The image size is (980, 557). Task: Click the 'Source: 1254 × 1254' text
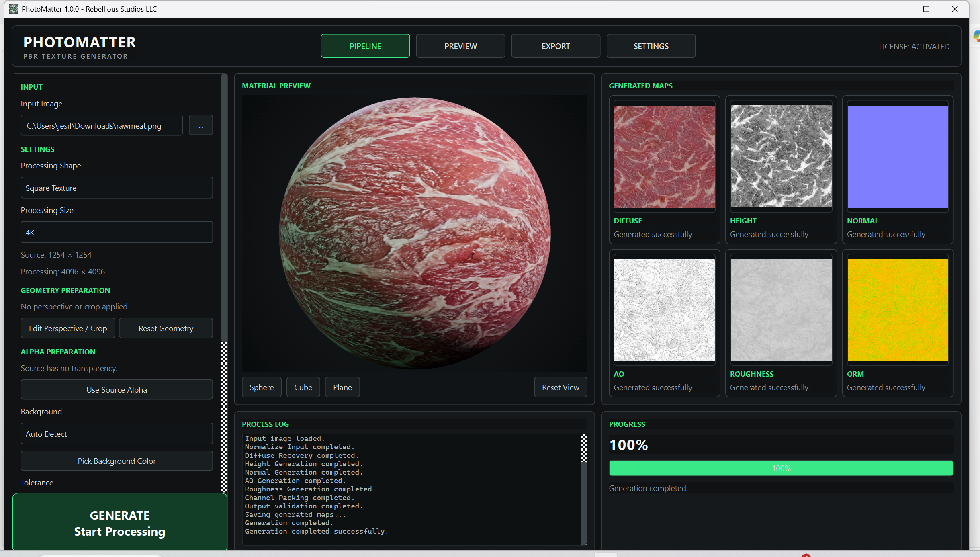[x=56, y=254]
